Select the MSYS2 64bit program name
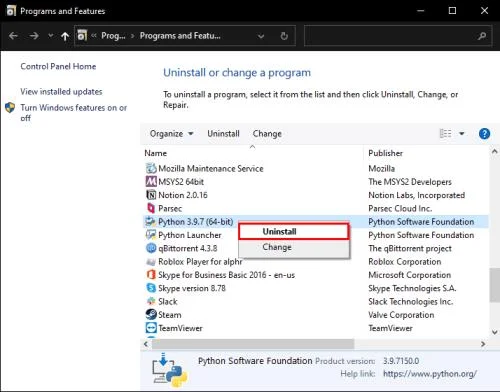Image resolution: width=500 pixels, height=392 pixels. [x=181, y=182]
